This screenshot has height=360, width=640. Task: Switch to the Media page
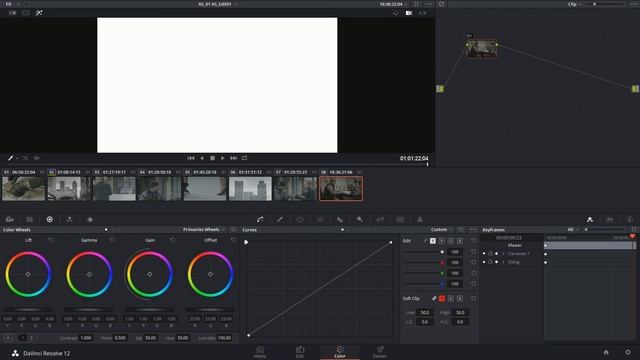[260, 352]
